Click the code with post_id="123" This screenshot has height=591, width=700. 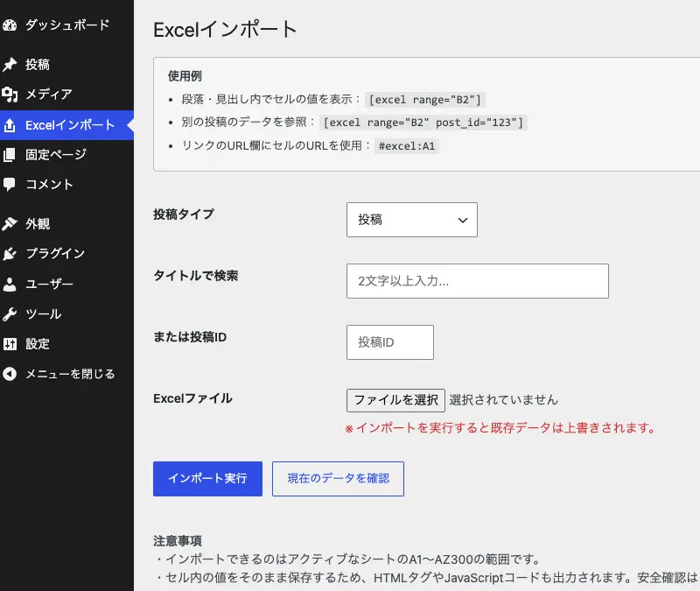tap(423, 123)
